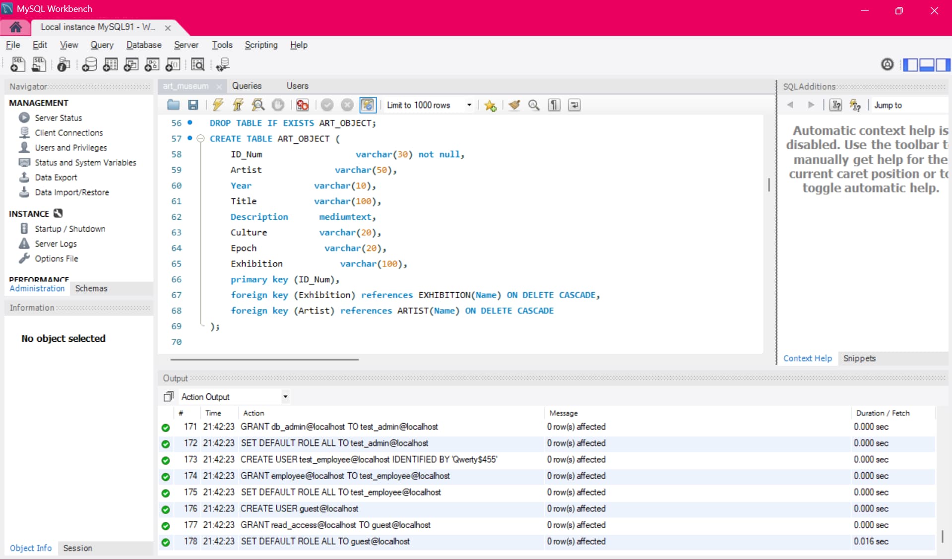Open the Scripting menu
Image resolution: width=952 pixels, height=560 pixels.
(261, 45)
